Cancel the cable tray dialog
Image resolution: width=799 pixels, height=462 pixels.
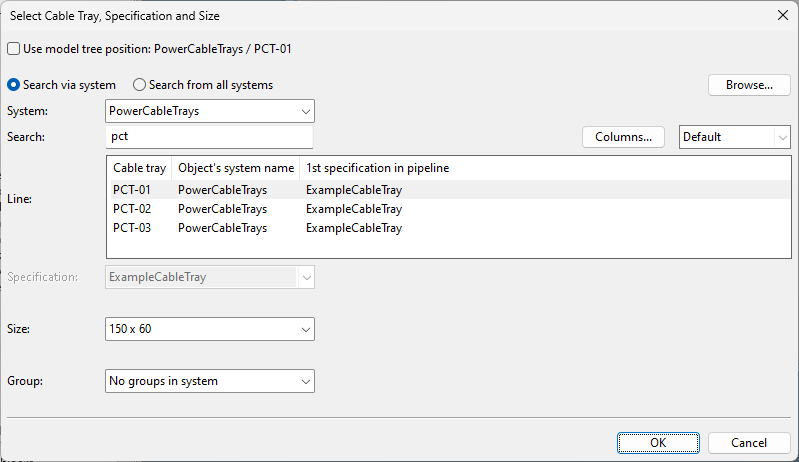tap(749, 442)
